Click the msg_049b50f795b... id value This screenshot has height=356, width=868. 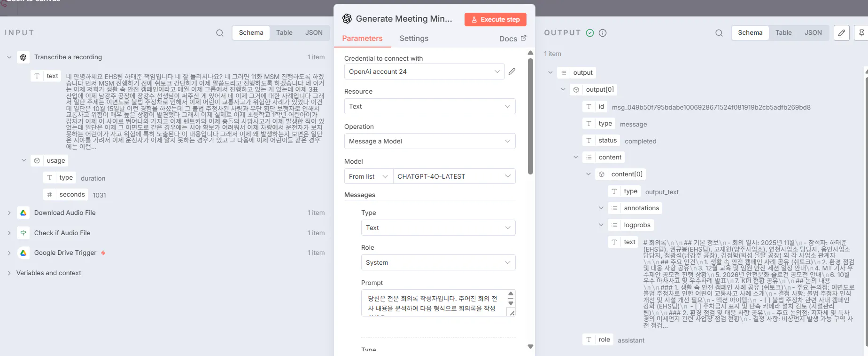click(x=711, y=107)
